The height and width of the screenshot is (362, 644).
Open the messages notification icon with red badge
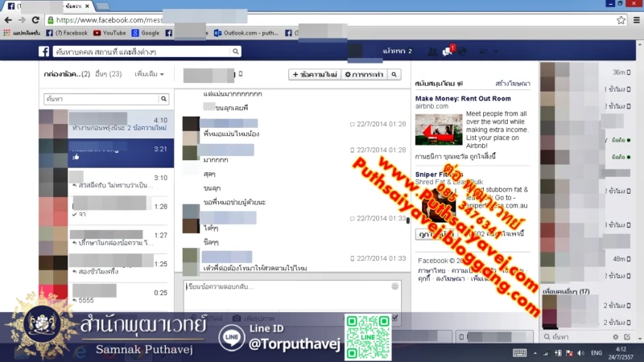coord(448,51)
